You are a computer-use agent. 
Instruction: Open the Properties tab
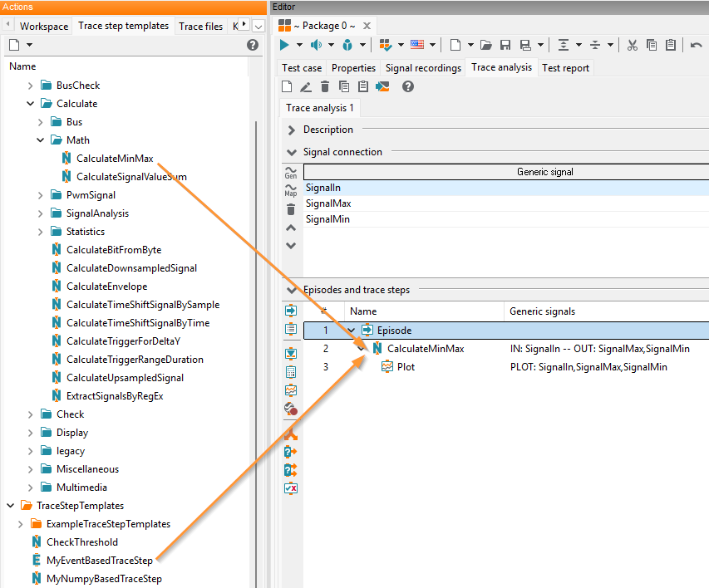pos(353,68)
